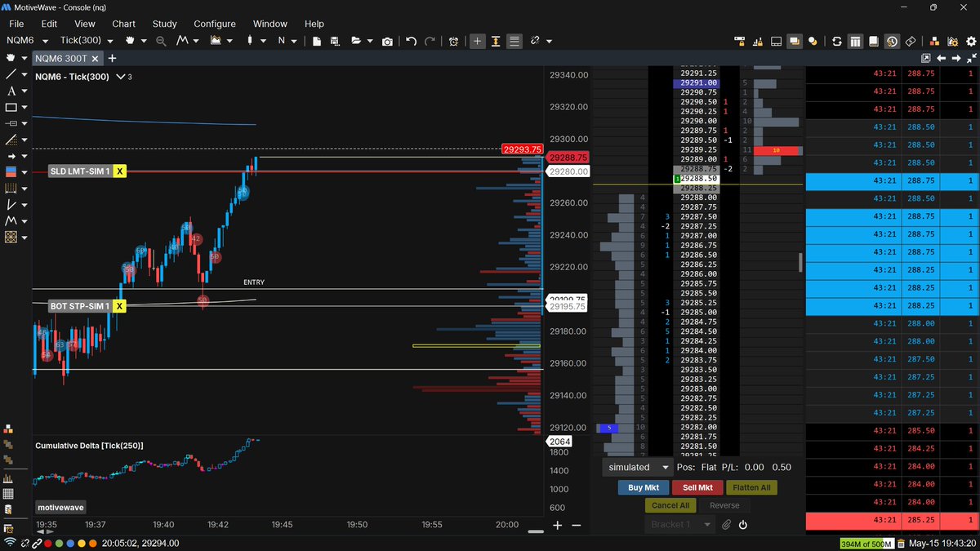
Task: Click the new document icon in toolbar
Action: click(x=316, y=41)
